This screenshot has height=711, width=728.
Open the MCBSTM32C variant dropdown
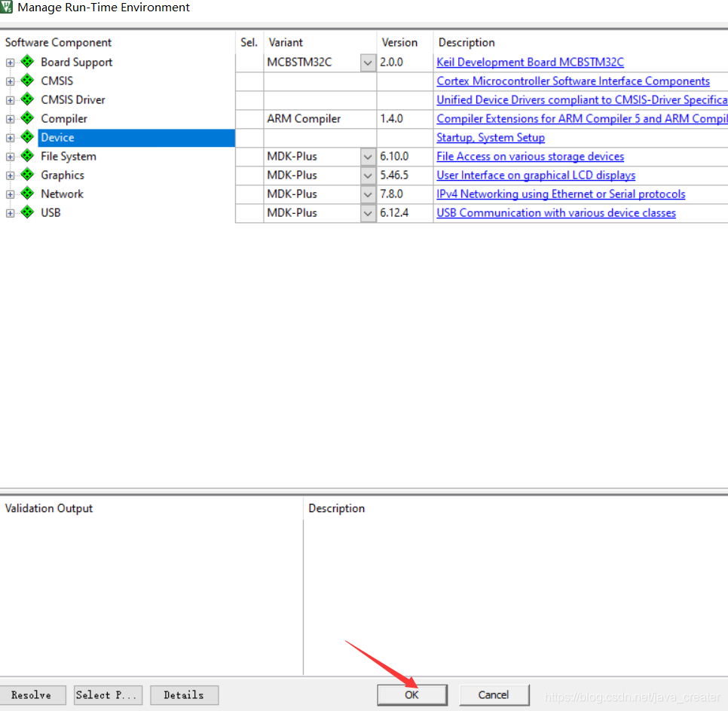(368, 63)
